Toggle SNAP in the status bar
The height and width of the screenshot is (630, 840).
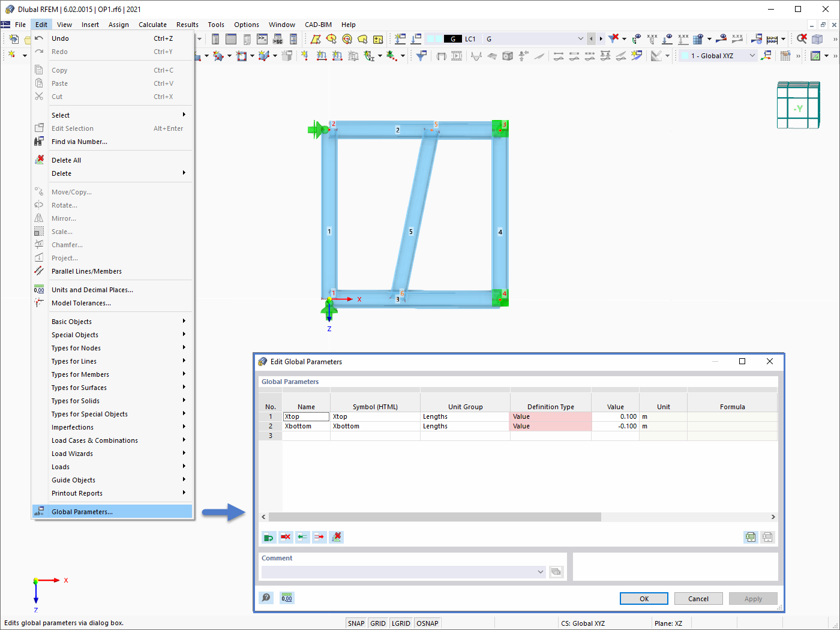coord(356,623)
